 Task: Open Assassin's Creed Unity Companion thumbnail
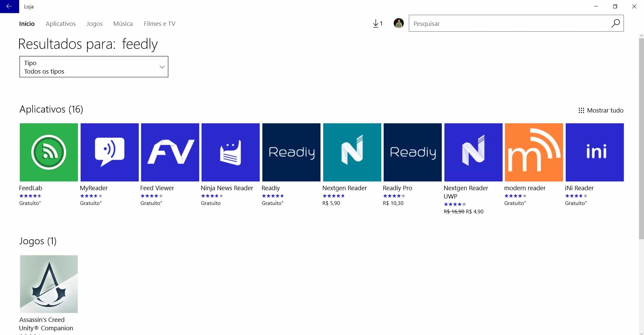point(49,284)
